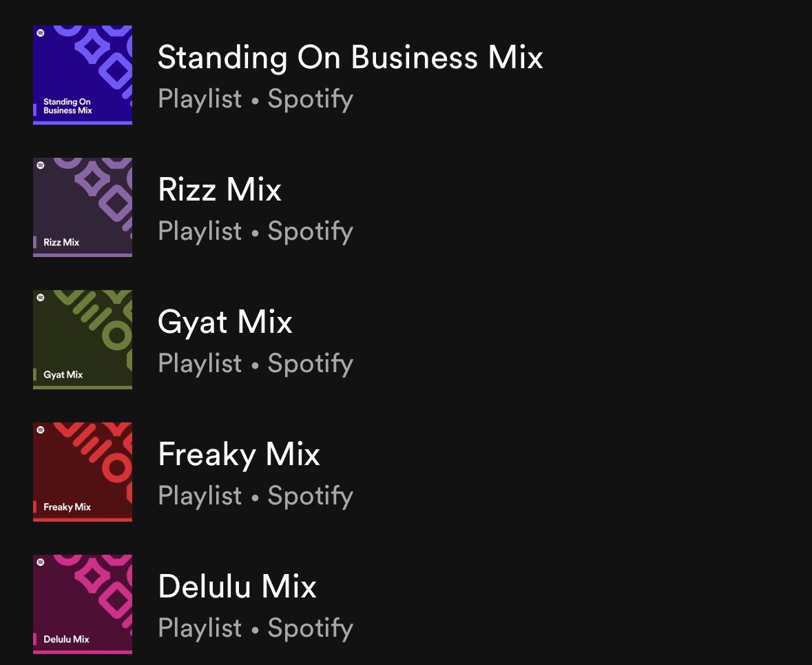The image size is (812, 665).
Task: Click "Playlist • Spotify" under Gyat Mix title
Action: pos(256,364)
